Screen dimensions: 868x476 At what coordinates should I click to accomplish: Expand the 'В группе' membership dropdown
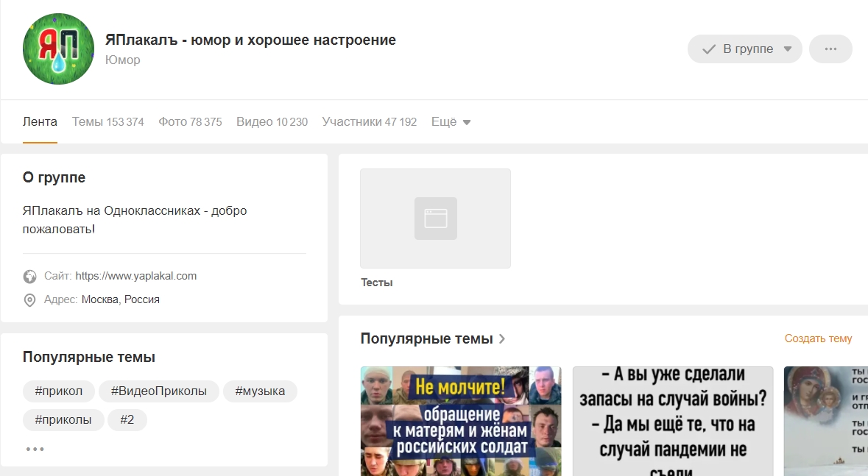[744, 49]
